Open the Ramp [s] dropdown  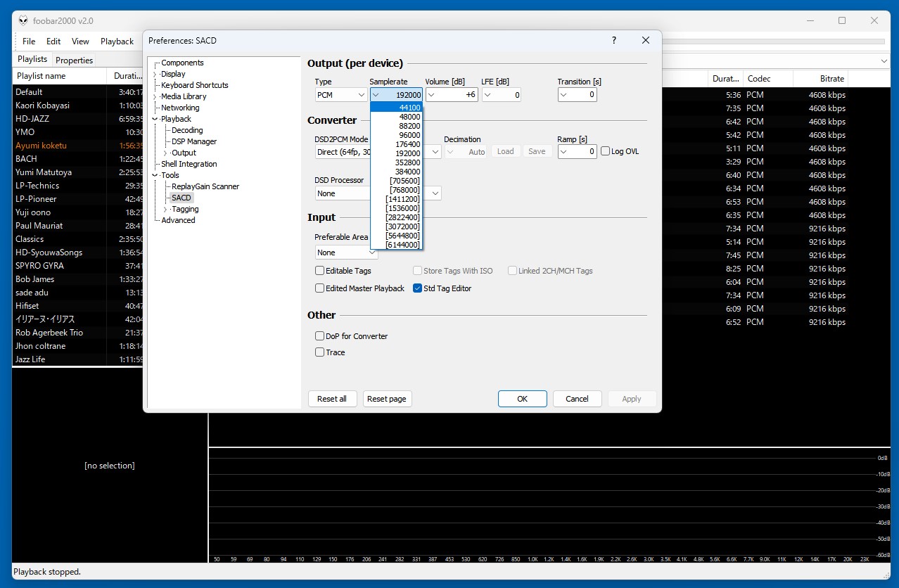tap(577, 151)
